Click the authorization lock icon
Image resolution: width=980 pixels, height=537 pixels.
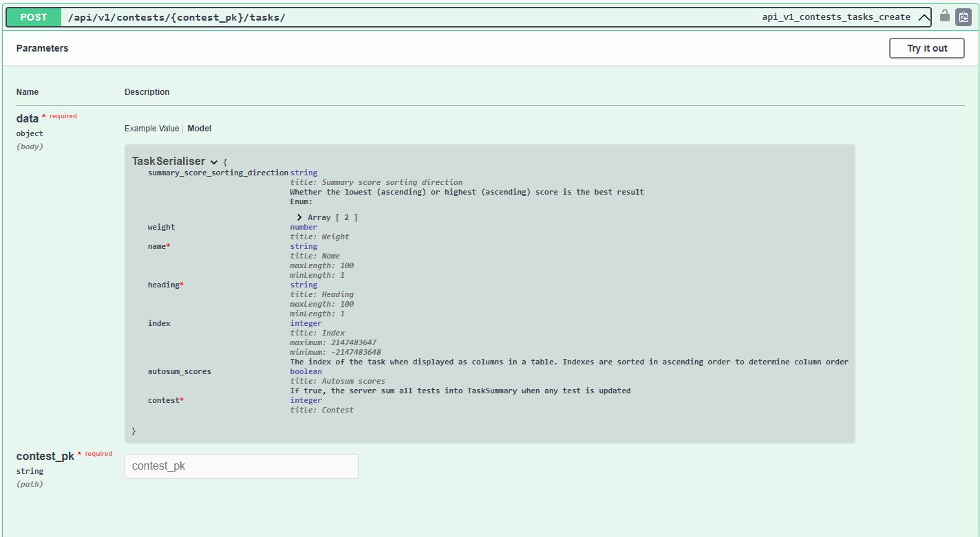pyautogui.click(x=945, y=16)
